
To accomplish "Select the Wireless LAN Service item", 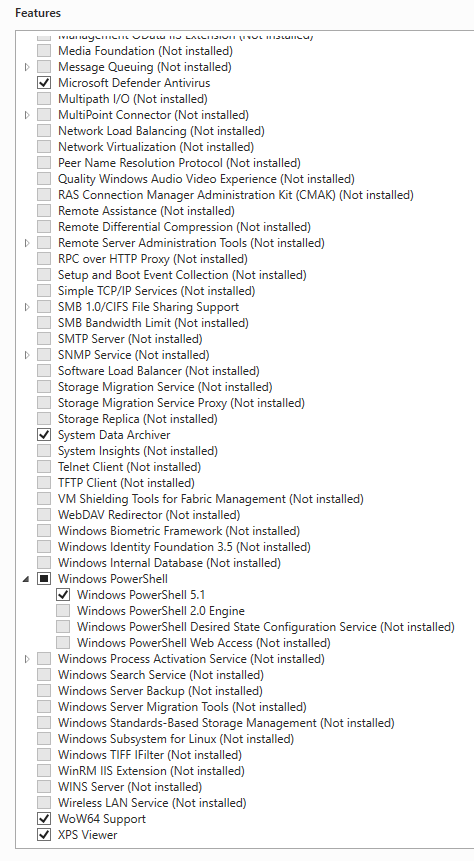I will click(x=152, y=803).
